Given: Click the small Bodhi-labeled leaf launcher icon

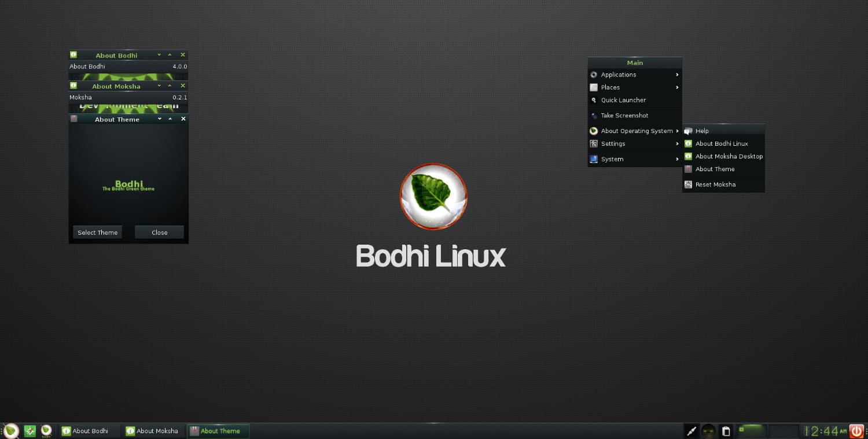Looking at the screenshot, I should [46, 431].
